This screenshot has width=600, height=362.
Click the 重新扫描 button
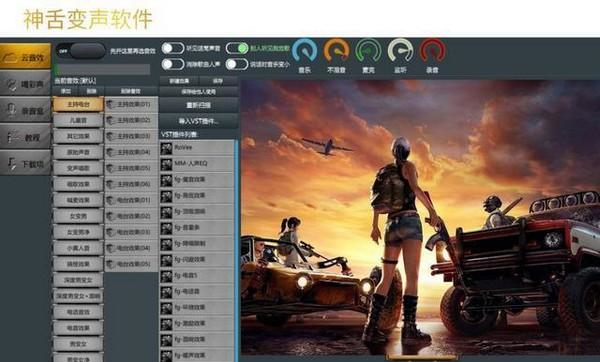pos(199,105)
